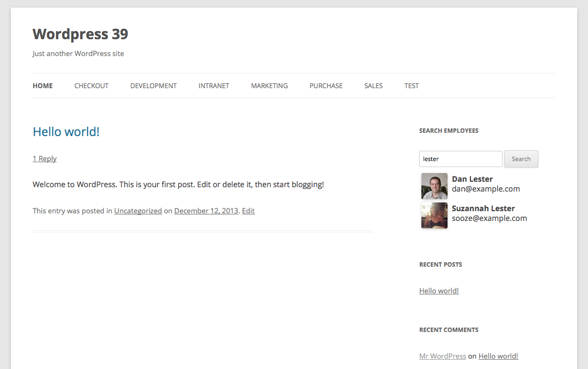This screenshot has height=369, width=588.
Task: Open the Hello world! post title
Action: [x=66, y=132]
